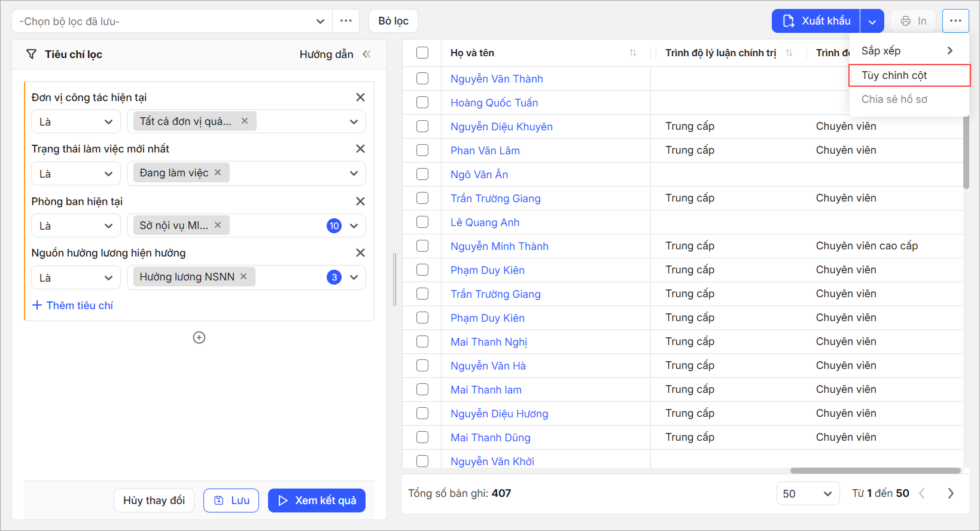Go to next page of records

point(950,493)
